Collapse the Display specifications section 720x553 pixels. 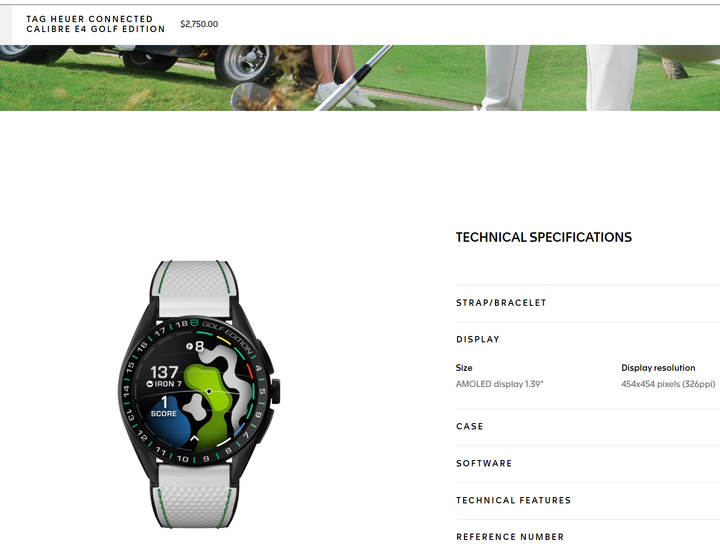tap(588, 339)
